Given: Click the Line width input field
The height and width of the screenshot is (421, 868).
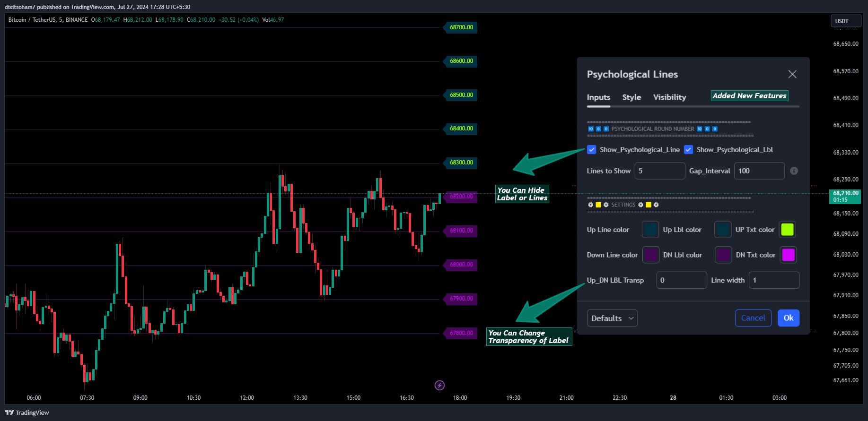Looking at the screenshot, I should point(774,280).
